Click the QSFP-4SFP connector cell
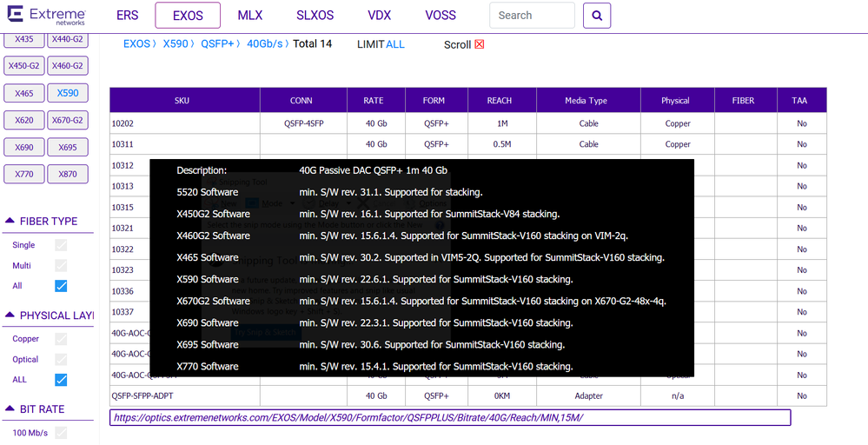Image resolution: width=868 pixels, height=445 pixels. 303,123
